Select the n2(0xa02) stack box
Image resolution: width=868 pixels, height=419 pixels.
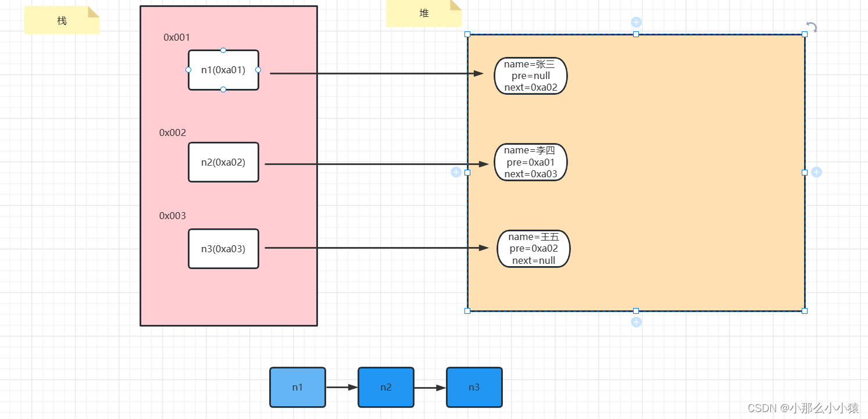click(x=223, y=162)
